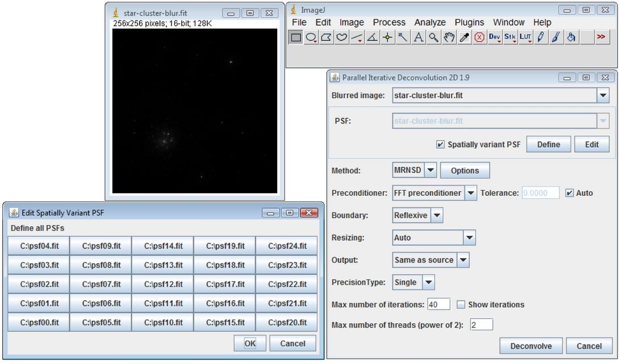Viewport: 619px width, 364px height.
Task: Click the Deconvolve button
Action: click(531, 346)
